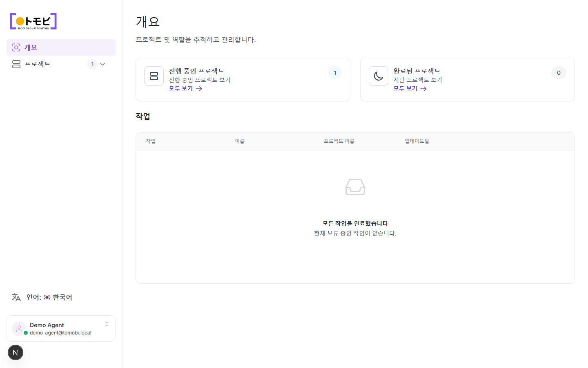Click the Korean flag icon
Viewport: 588px width, 368px height.
pos(47,297)
